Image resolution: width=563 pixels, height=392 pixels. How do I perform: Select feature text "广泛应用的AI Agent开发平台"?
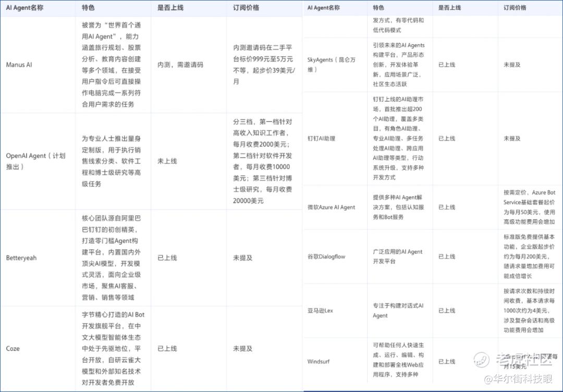tap(398, 256)
